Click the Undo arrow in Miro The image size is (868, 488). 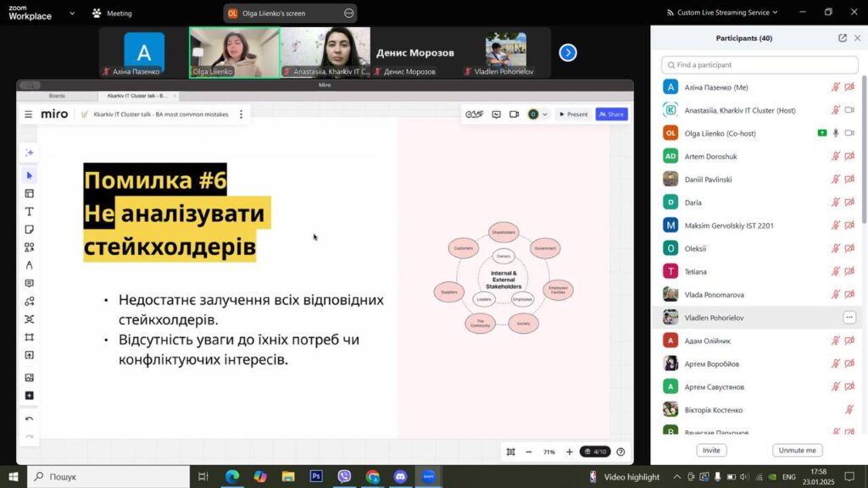(30, 419)
